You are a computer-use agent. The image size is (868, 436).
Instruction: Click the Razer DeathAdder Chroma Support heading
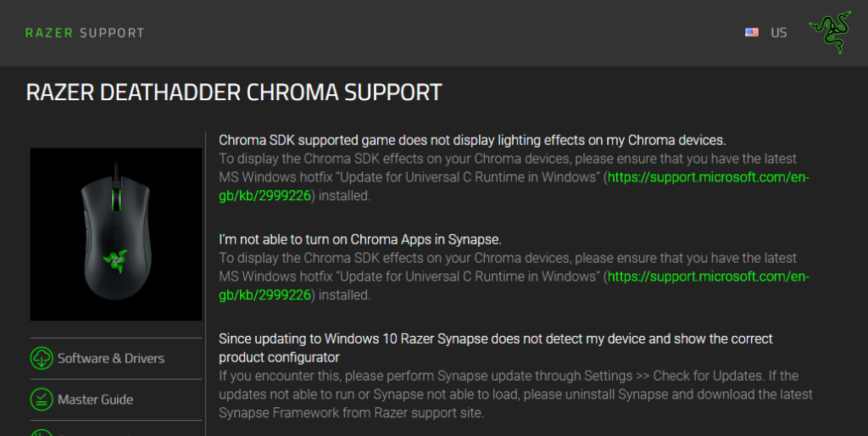[234, 92]
